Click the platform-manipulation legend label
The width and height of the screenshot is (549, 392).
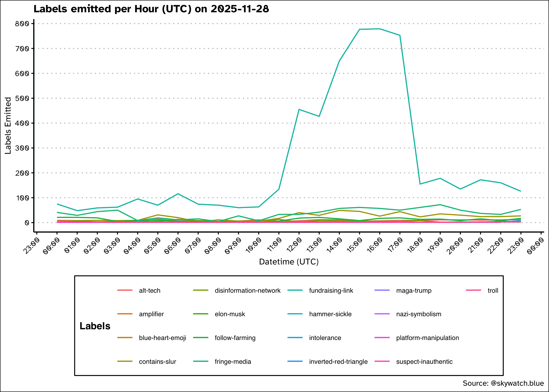427,338
